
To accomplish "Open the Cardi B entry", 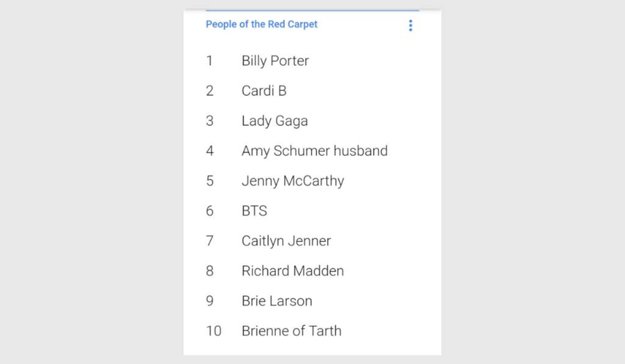I will click(x=264, y=91).
